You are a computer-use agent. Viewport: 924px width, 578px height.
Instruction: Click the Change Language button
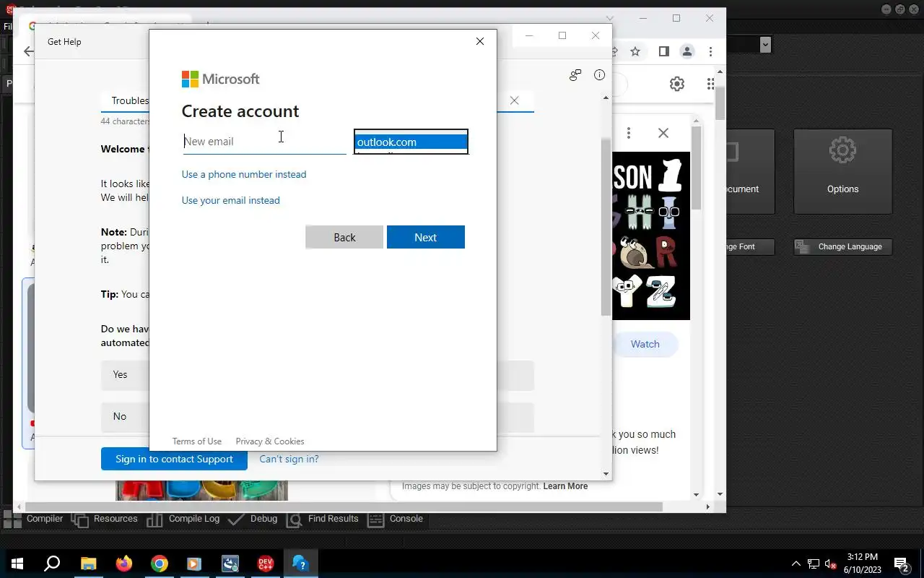[843, 246]
